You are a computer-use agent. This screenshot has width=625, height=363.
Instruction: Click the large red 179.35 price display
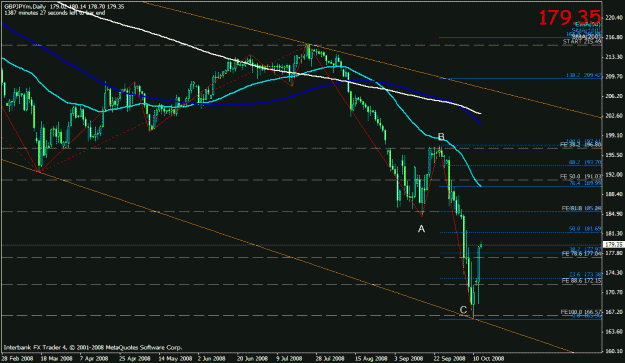(x=570, y=18)
